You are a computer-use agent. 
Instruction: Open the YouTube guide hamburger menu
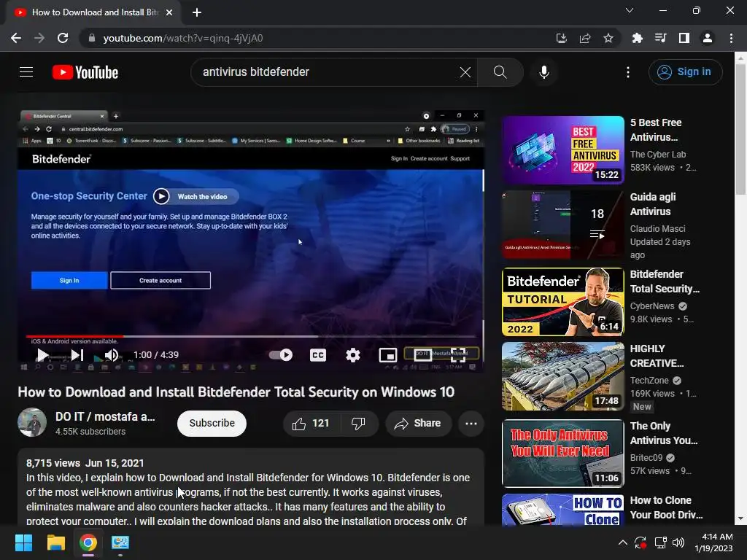(26, 72)
